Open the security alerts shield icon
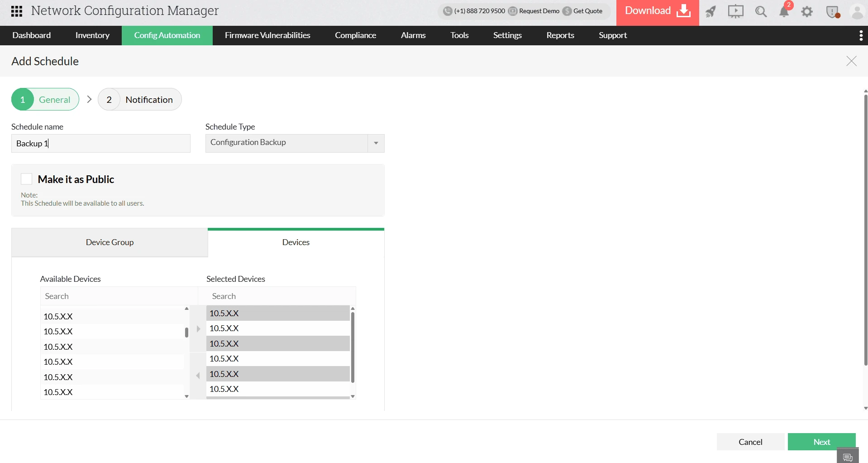Viewport: 868px width, 463px height. [833, 12]
